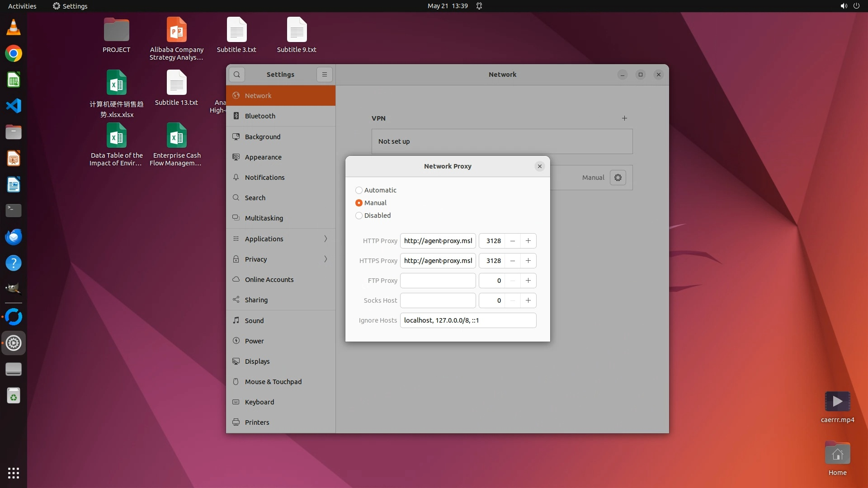Decrease the HTTPS Proxy port value
The image size is (868, 488).
[512, 261]
